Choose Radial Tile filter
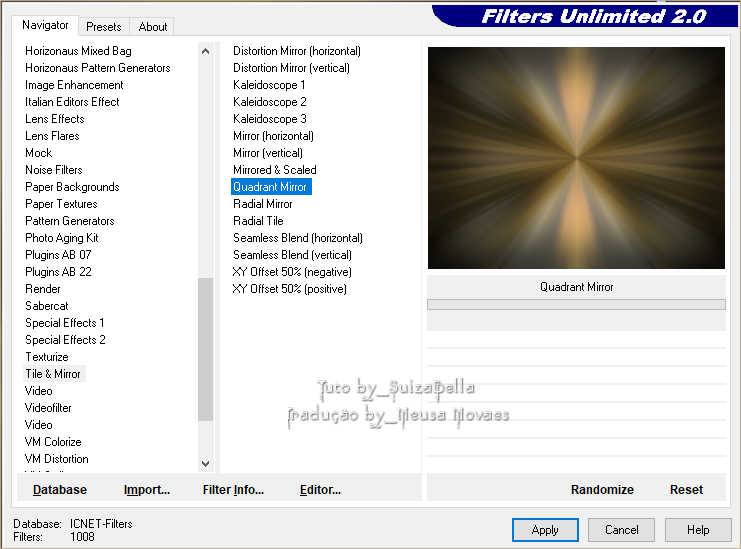 point(258,221)
